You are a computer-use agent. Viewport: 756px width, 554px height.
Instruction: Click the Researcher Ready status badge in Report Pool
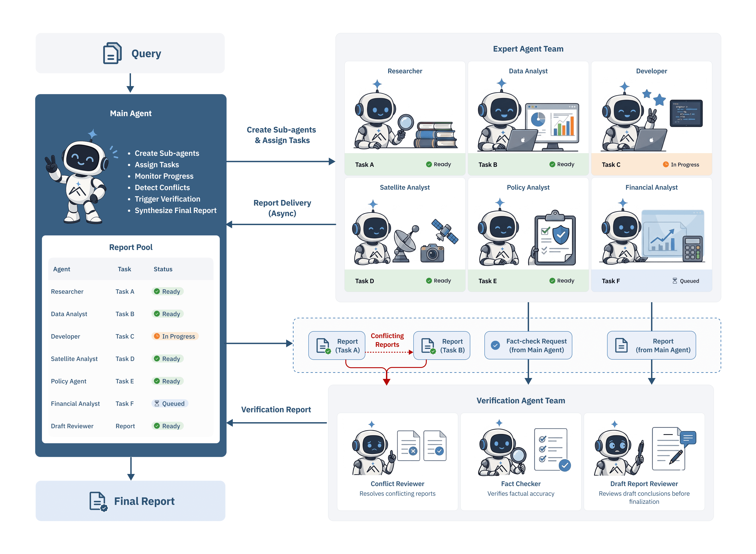click(x=167, y=291)
